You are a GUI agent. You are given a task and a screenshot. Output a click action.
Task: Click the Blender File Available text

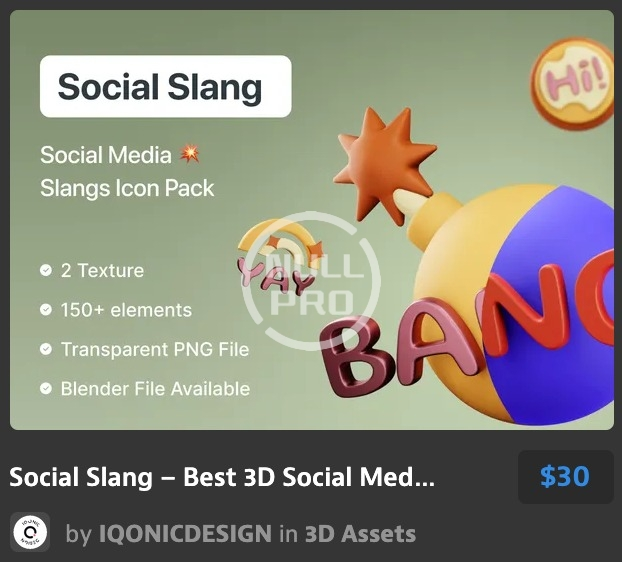[156, 389]
